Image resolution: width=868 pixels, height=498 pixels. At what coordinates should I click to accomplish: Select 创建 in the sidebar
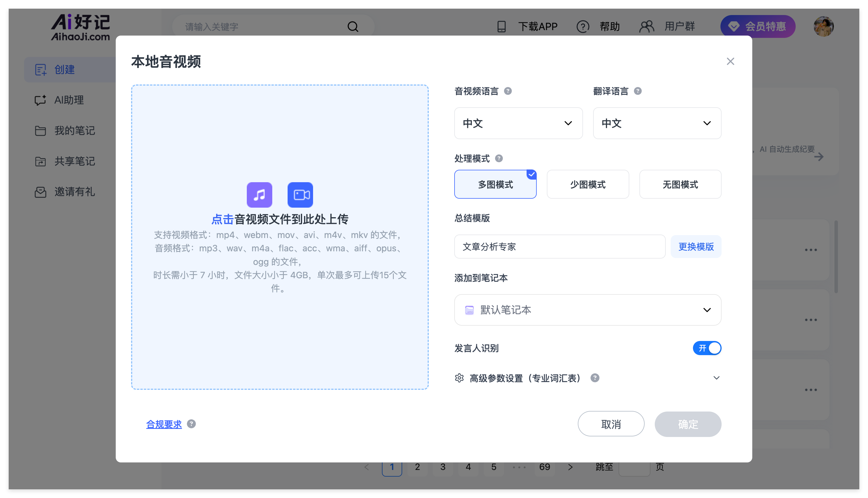70,70
